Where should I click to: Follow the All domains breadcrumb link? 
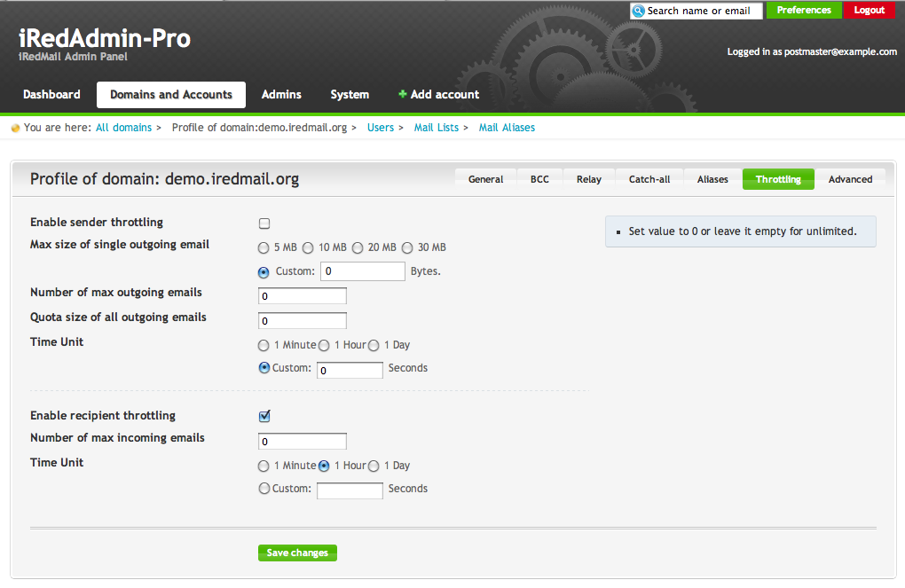123,128
